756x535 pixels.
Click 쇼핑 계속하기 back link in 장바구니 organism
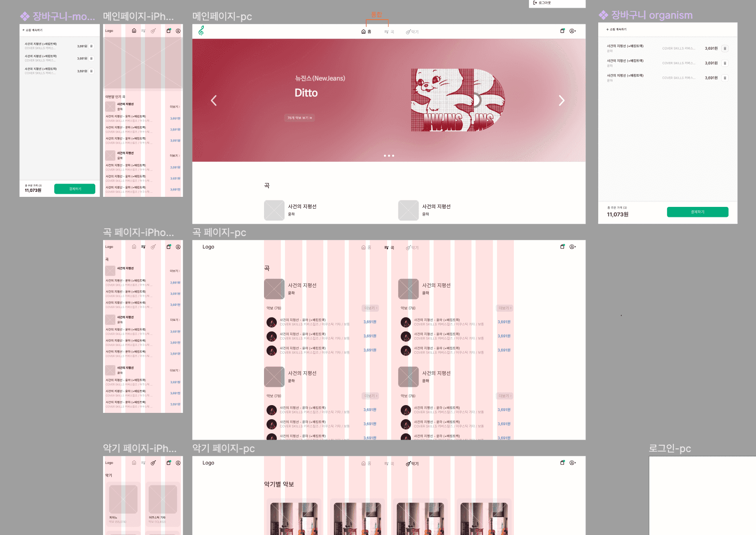pos(616,29)
